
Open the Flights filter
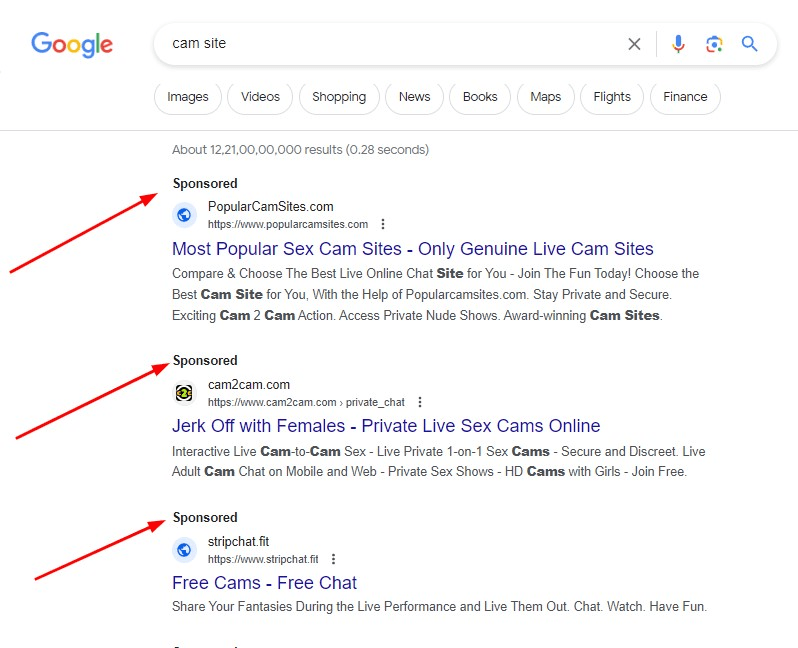click(x=612, y=97)
